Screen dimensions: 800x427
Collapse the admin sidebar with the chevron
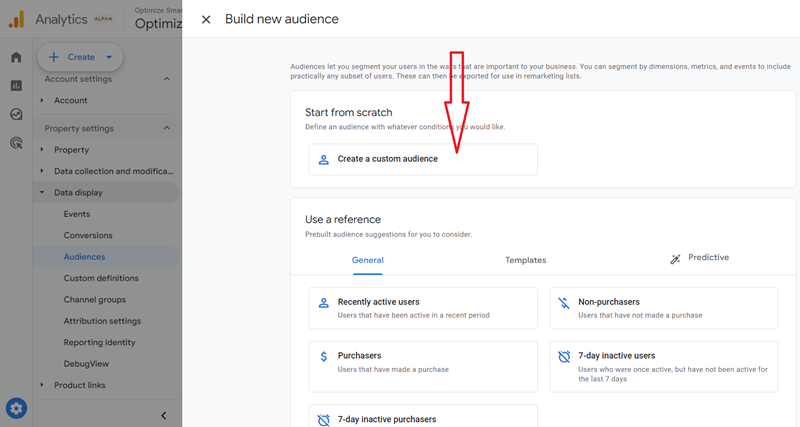[164, 415]
